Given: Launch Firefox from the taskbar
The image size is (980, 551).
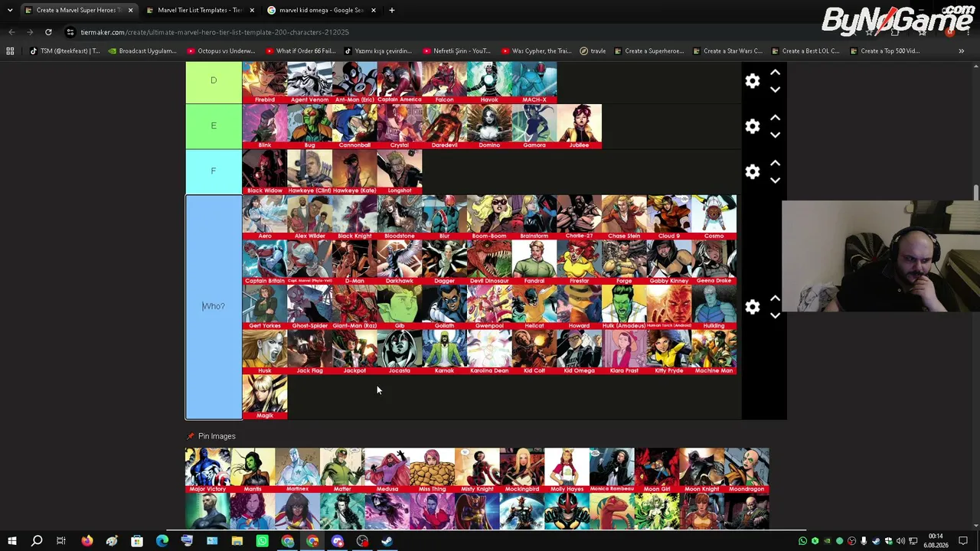Looking at the screenshot, I should (x=87, y=541).
